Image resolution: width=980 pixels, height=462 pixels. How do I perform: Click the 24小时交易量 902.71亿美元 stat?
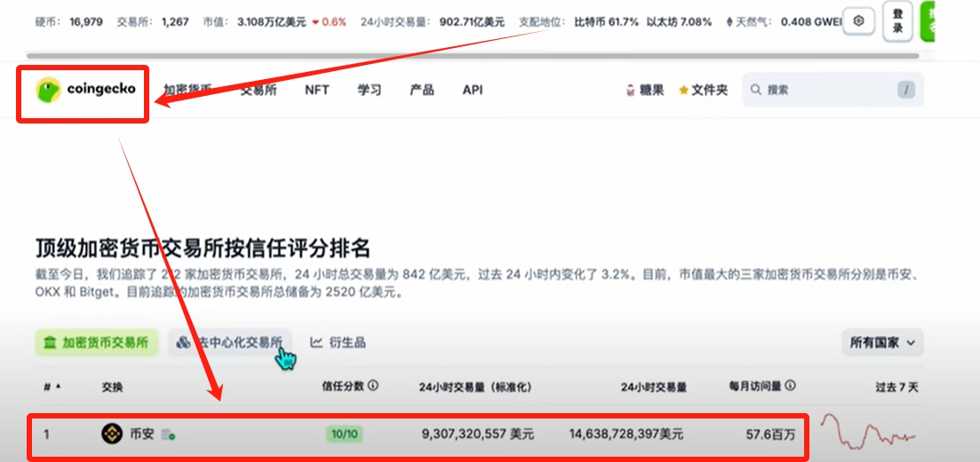[433, 22]
